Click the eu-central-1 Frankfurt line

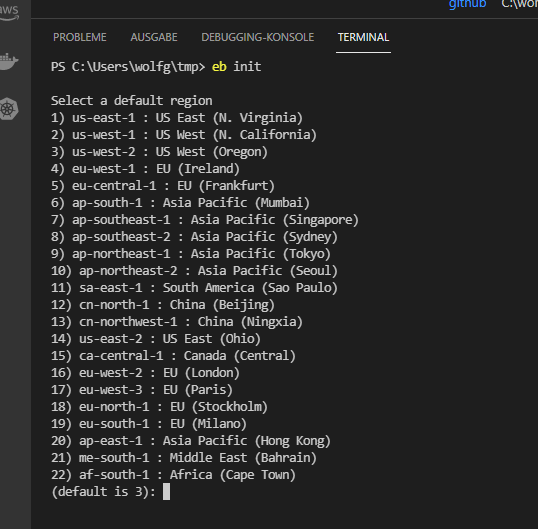pyautogui.click(x=163, y=186)
